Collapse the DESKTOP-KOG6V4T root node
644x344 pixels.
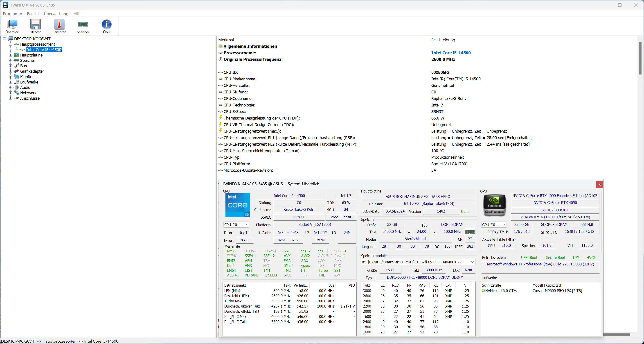pyautogui.click(x=5, y=39)
